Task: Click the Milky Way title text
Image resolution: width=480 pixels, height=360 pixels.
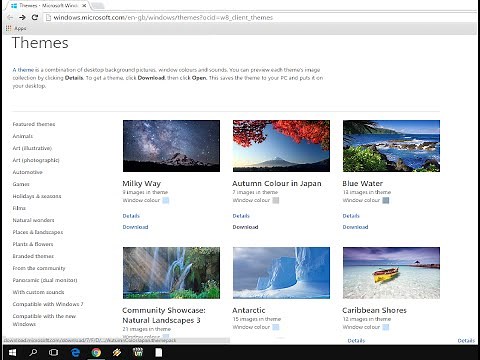Action: pos(142,184)
